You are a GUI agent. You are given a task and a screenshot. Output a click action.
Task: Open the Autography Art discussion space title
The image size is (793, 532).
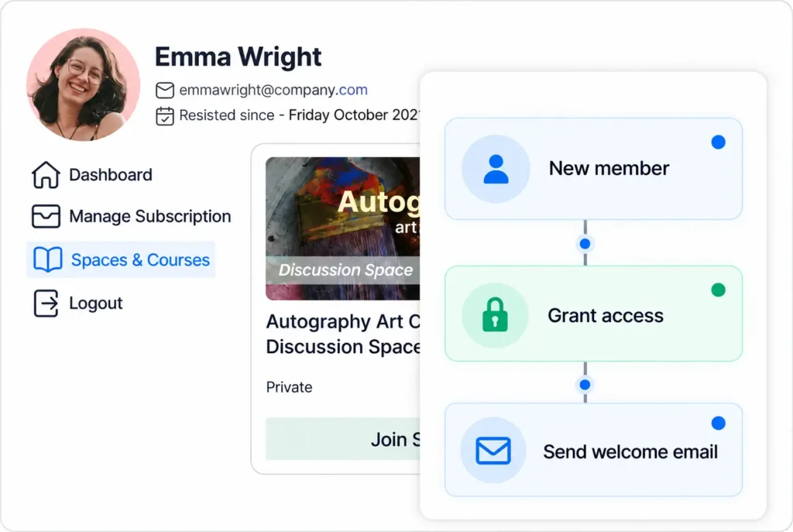[x=343, y=335]
